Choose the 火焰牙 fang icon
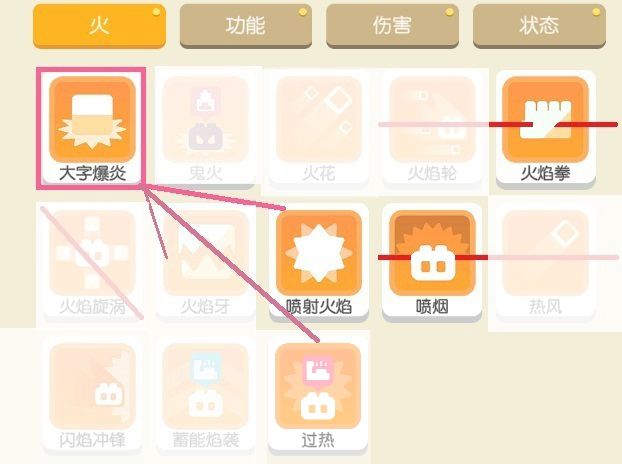The image size is (622, 464). [x=205, y=253]
